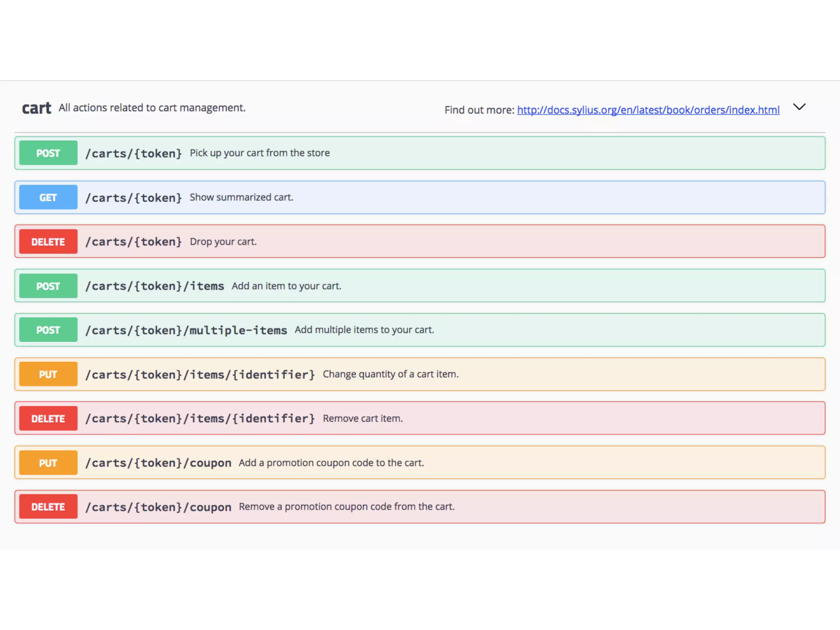Click DELETE badge for coupon endpoint
Screen dimensions: 840x630
(48, 507)
